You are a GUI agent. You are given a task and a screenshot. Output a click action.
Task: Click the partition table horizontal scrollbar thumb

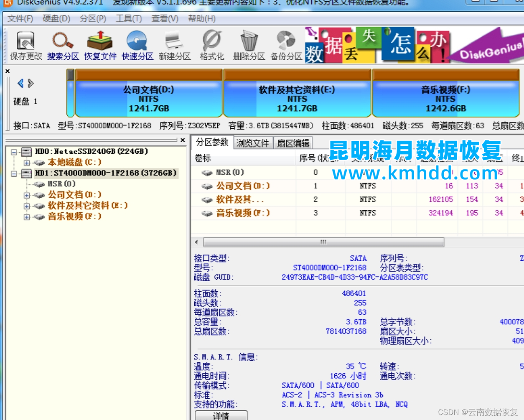point(323,242)
